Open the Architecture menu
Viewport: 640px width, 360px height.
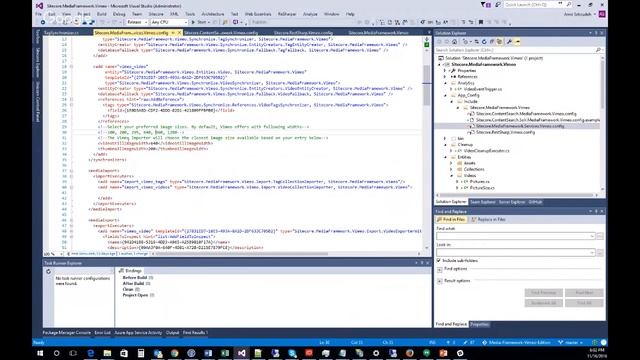pos(213,14)
